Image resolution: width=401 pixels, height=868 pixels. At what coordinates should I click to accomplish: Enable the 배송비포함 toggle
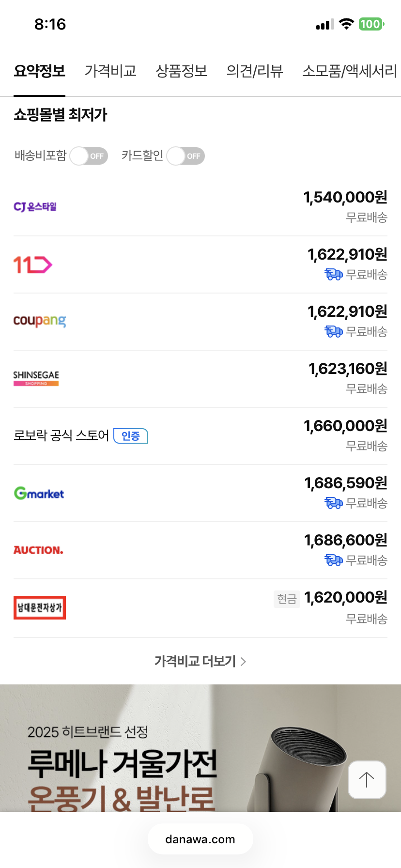pyautogui.click(x=89, y=156)
